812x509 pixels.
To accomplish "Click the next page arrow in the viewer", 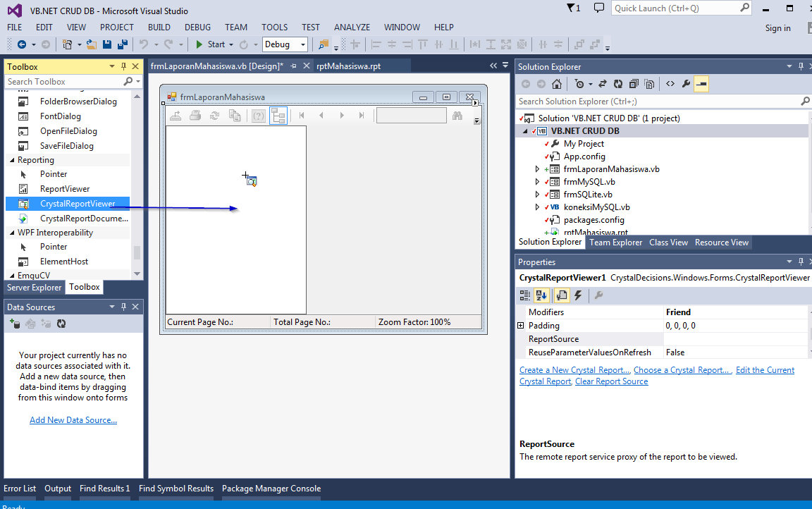I will (x=342, y=116).
